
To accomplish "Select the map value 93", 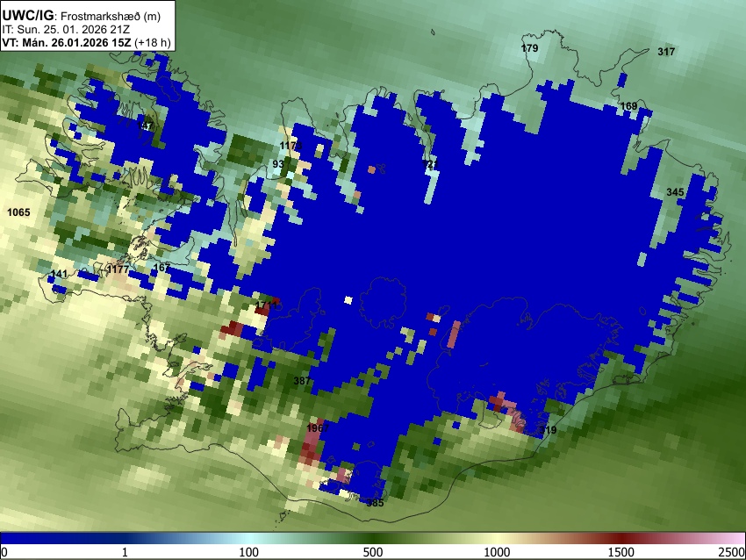I will pos(278,164).
